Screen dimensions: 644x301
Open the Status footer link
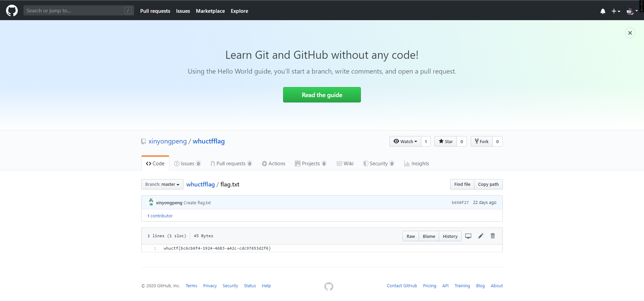[x=250, y=286]
